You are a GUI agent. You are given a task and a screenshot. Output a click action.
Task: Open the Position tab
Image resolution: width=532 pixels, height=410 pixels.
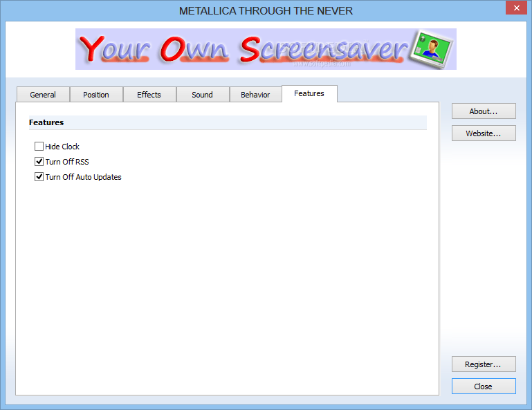(96, 95)
